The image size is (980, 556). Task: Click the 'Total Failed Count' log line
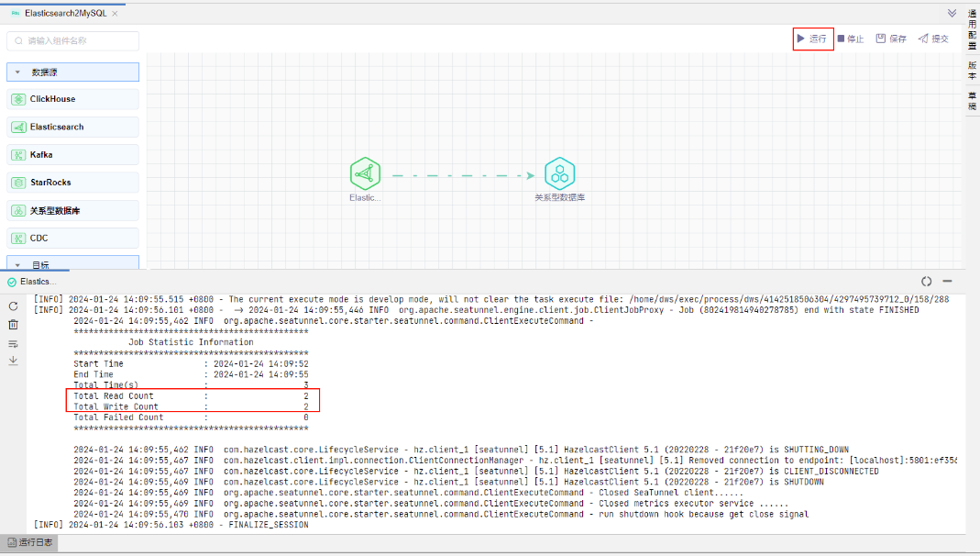[191, 417]
